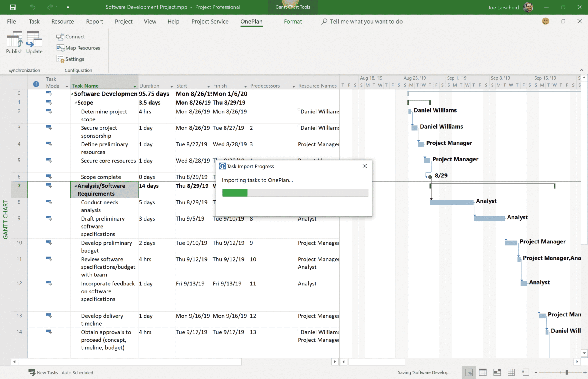This screenshot has height=379, width=588.
Task: Switch to the Resource ribbon tab
Action: coord(63,22)
